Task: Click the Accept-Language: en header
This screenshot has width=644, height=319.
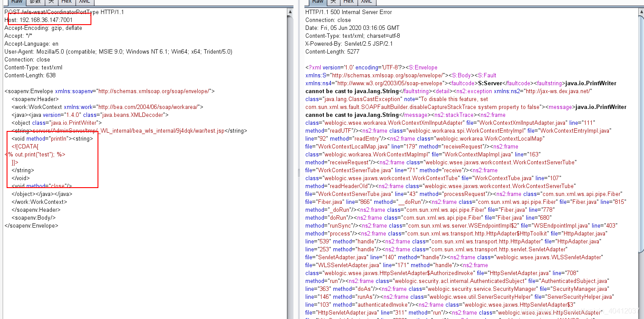Action: (x=31, y=43)
